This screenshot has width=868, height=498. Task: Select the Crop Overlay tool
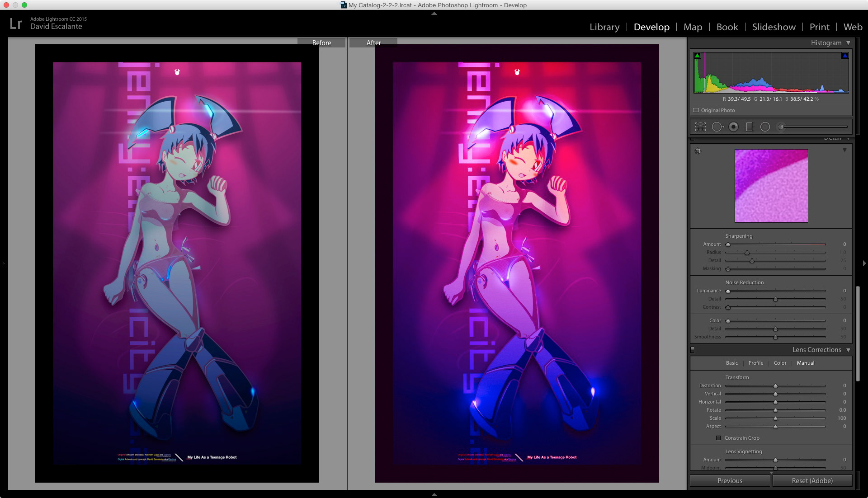[x=700, y=127]
